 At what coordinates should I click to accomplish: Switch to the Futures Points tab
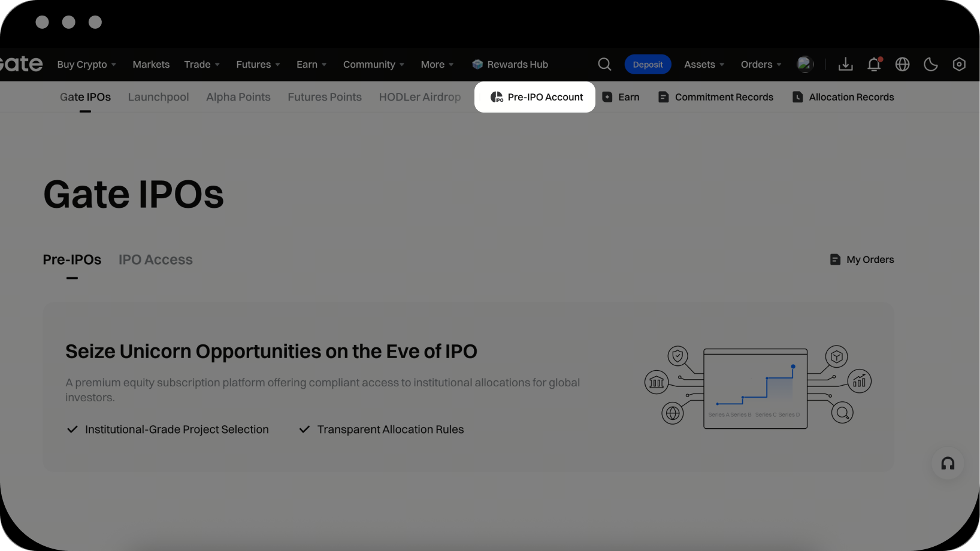click(x=325, y=97)
